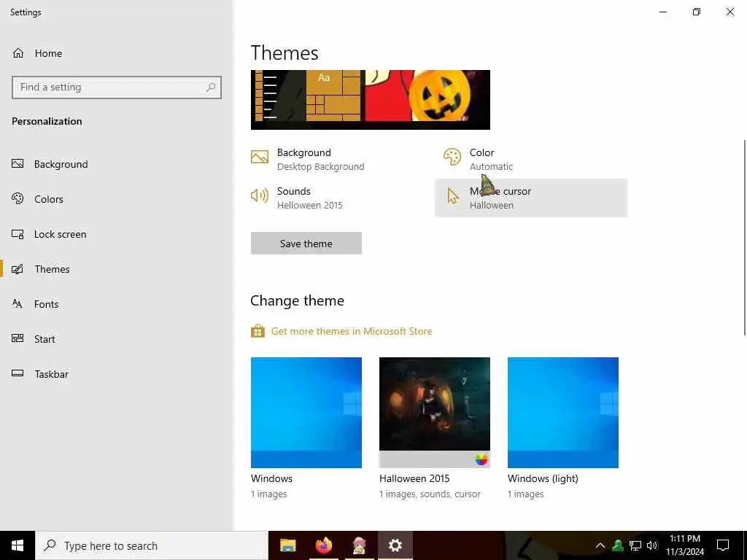Open Fonts settings page
The height and width of the screenshot is (560, 747).
coord(117,304)
